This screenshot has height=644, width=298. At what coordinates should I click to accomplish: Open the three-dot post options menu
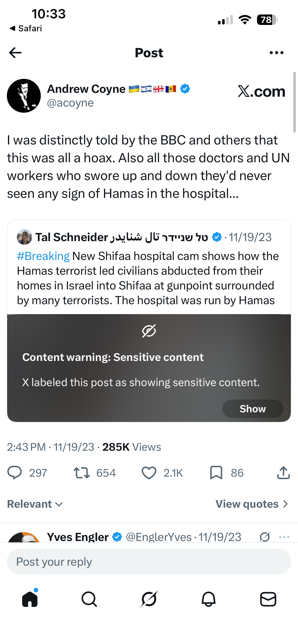(276, 53)
